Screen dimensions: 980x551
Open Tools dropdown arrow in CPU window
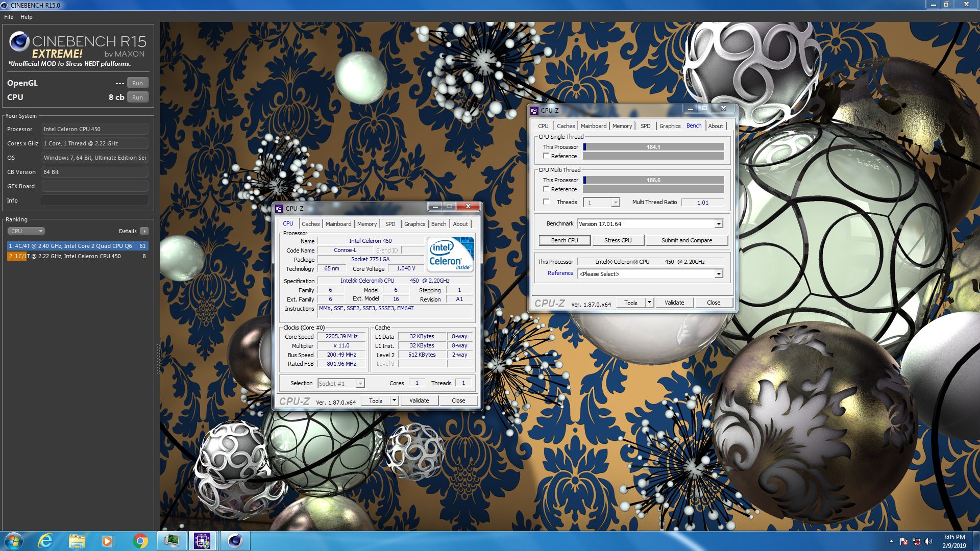point(394,400)
